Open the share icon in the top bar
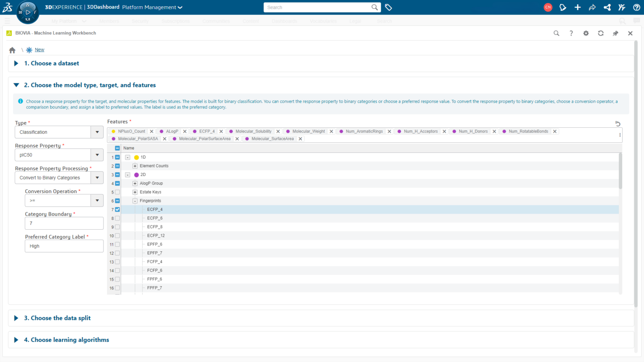 point(607,7)
